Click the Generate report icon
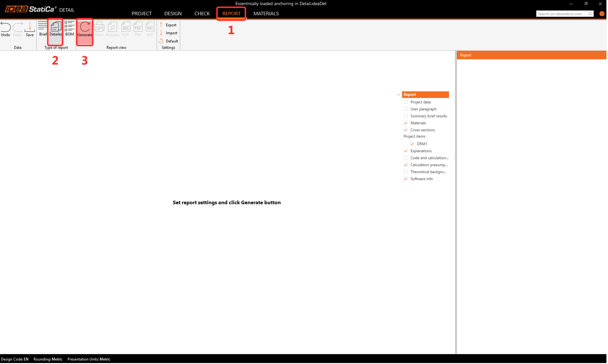This screenshot has height=364, width=608. 85,28
